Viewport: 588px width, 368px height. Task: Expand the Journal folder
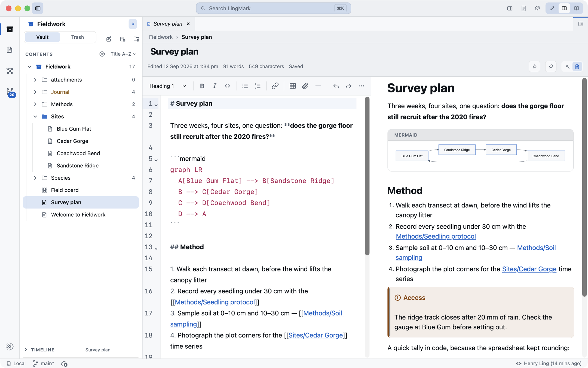point(35,92)
